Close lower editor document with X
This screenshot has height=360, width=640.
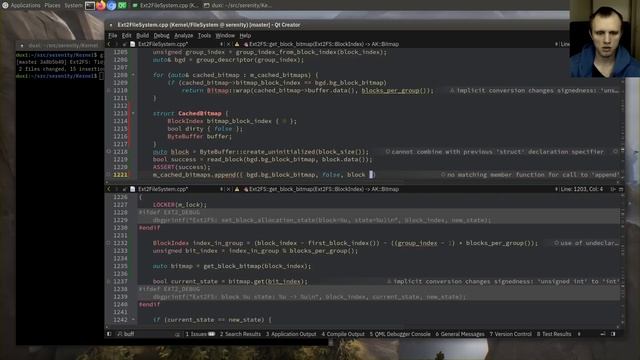click(229, 189)
